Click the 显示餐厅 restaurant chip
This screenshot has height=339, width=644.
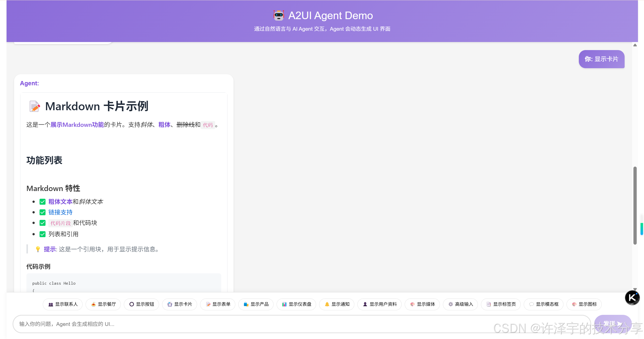click(x=103, y=304)
